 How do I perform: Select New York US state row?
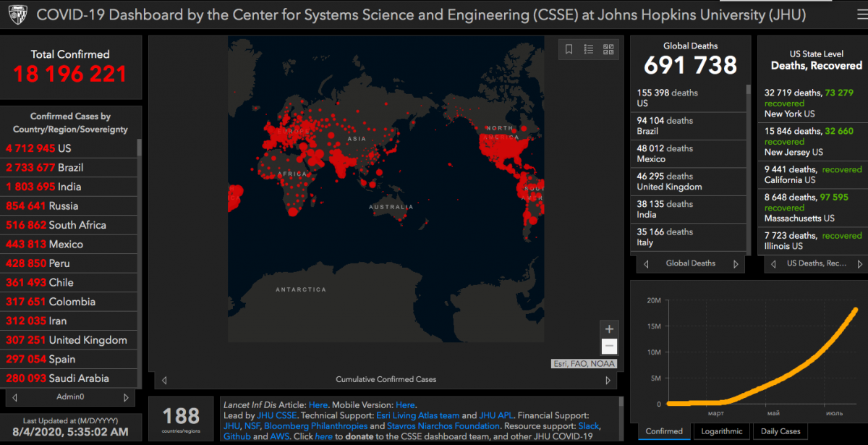[814, 103]
